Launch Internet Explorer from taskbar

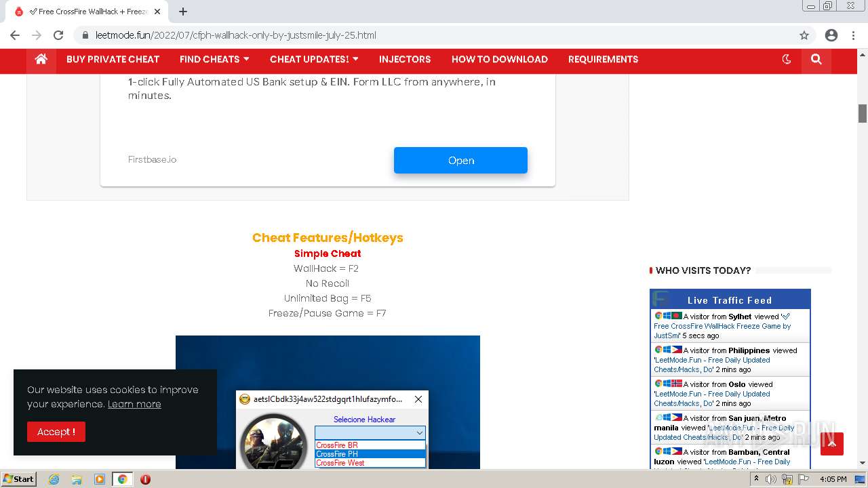(54, 479)
